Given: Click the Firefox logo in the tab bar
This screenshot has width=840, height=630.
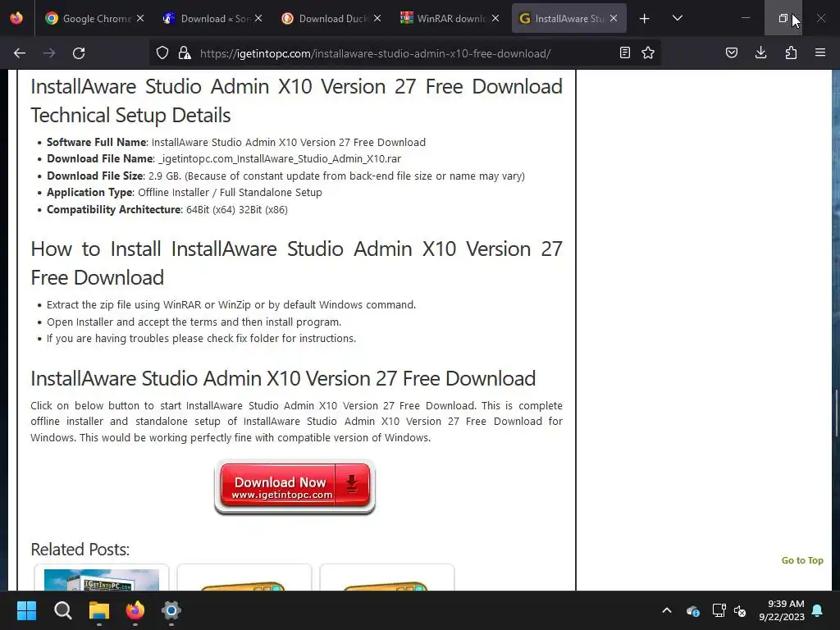Looking at the screenshot, I should coord(16,18).
